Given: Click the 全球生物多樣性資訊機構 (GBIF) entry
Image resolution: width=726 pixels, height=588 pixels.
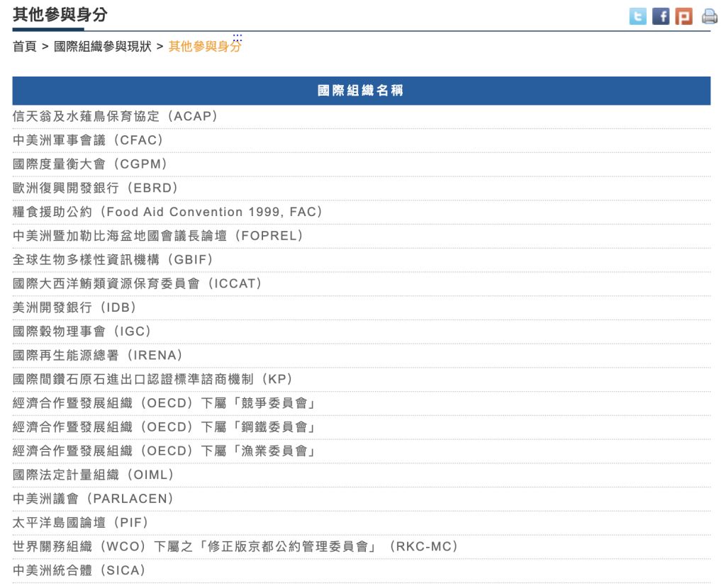Looking at the screenshot, I should [113, 260].
